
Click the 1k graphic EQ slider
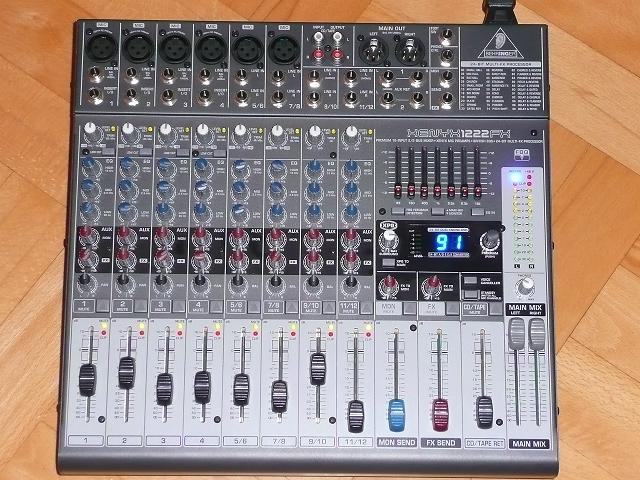[x=437, y=191]
